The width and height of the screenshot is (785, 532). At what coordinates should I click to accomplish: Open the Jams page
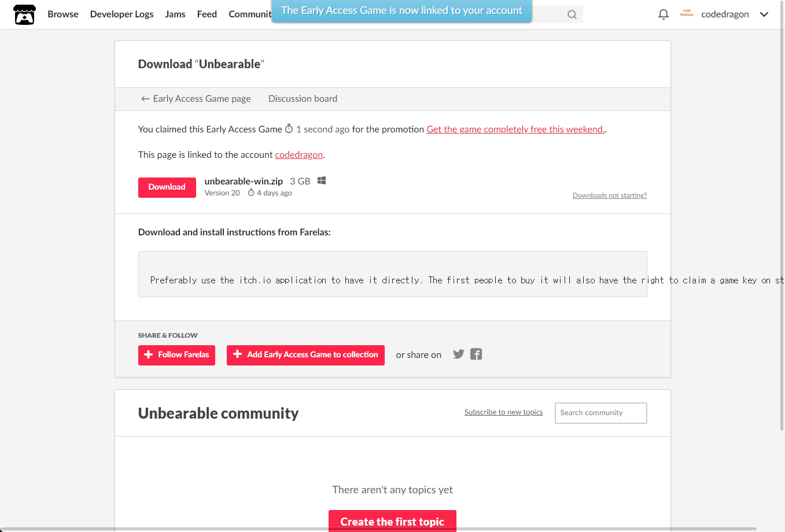point(175,14)
